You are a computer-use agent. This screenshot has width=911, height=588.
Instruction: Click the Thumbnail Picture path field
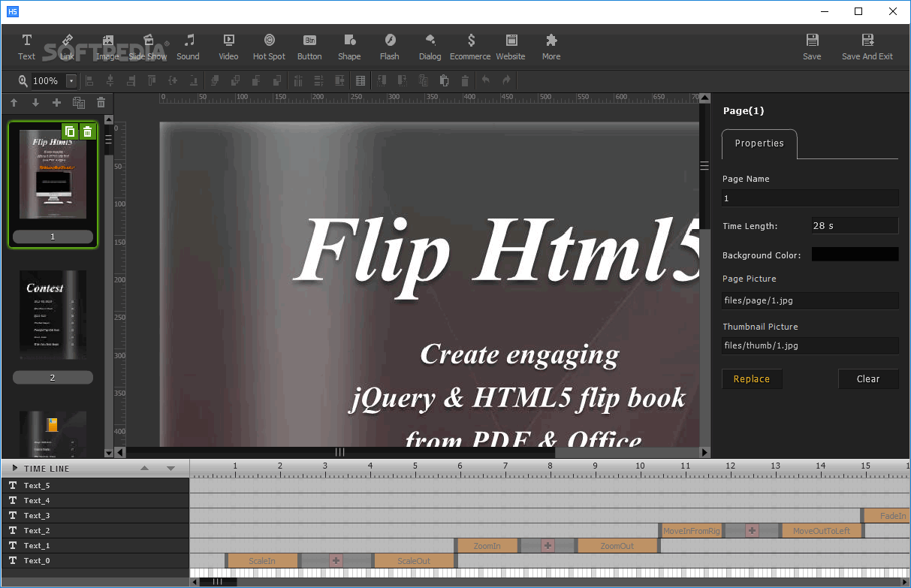[810, 345]
